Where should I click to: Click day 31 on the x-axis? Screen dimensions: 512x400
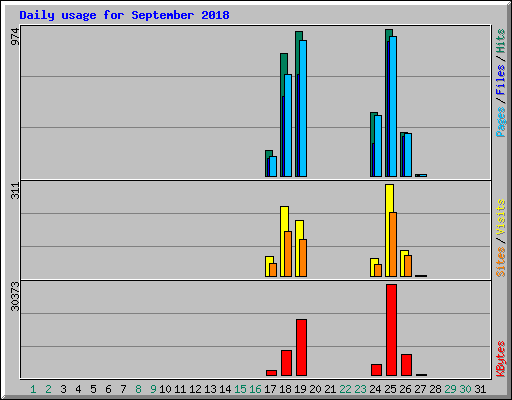point(480,389)
